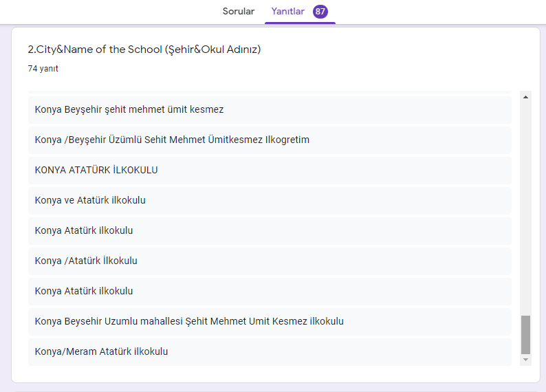546x392 pixels.
Task: Select response 'Konya Beyşehir şehit mehmet ümit kesmez'
Action: click(129, 109)
